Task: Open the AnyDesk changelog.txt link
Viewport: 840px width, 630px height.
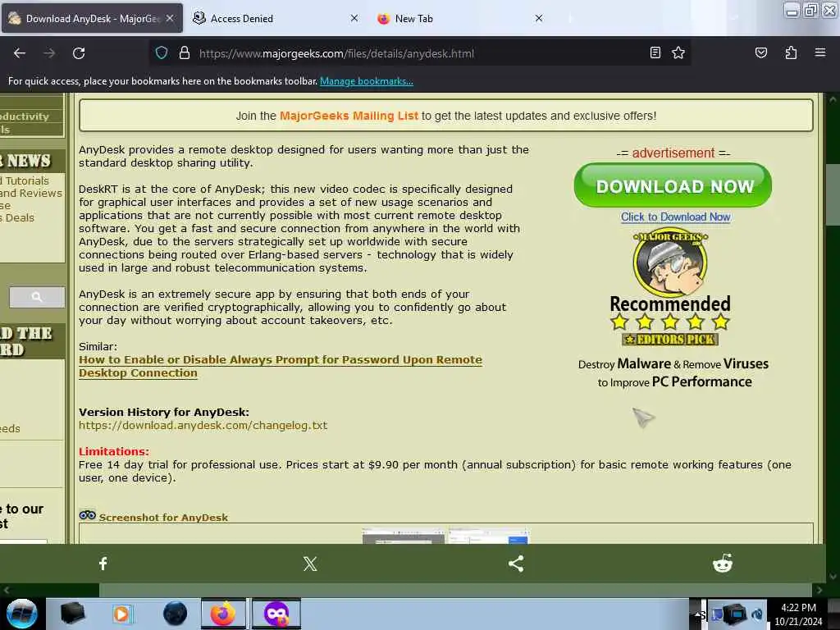Action: tap(203, 426)
